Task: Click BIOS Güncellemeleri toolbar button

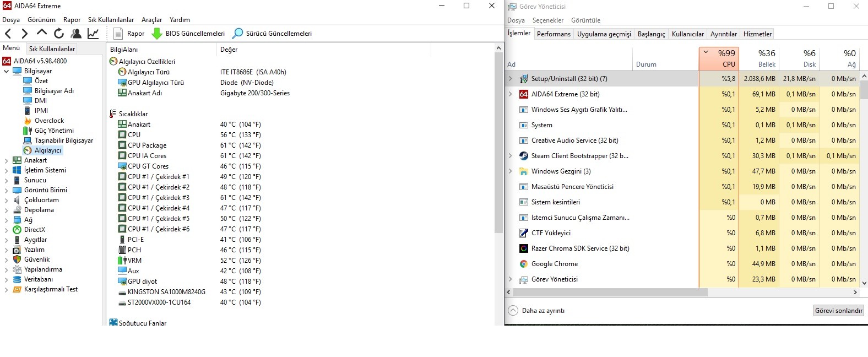Action: 188,34
